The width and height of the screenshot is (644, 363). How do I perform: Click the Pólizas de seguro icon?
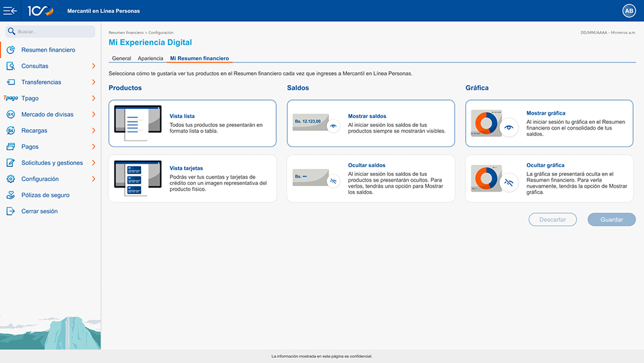pyautogui.click(x=11, y=195)
